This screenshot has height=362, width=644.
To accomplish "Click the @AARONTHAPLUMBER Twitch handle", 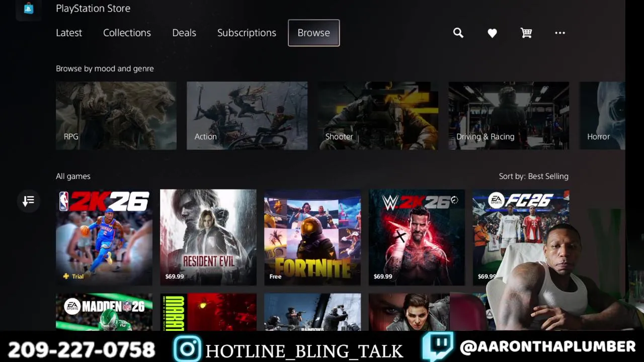I will pos(547,346).
